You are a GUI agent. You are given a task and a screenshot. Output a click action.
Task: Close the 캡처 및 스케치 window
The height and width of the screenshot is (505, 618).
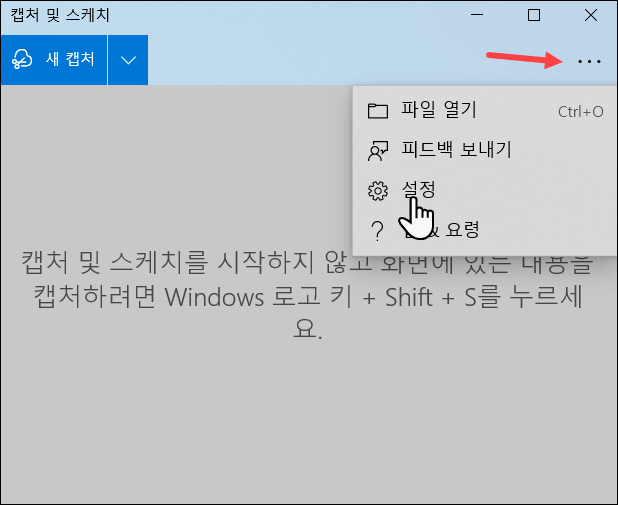[590, 15]
